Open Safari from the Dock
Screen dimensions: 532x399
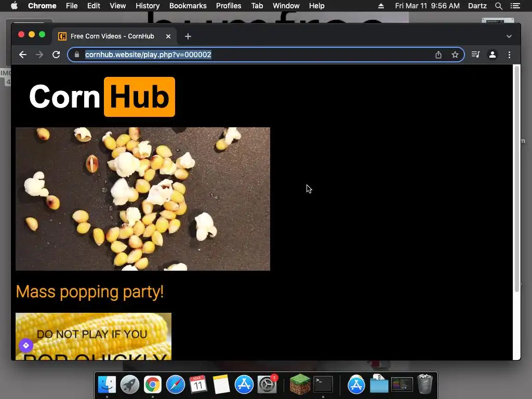tap(176, 384)
